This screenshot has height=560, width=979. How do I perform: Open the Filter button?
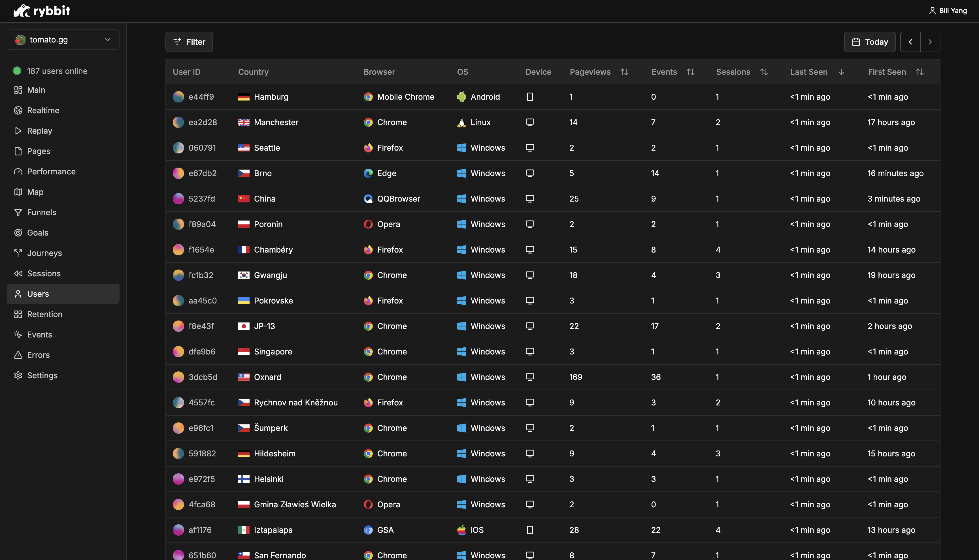coord(189,42)
